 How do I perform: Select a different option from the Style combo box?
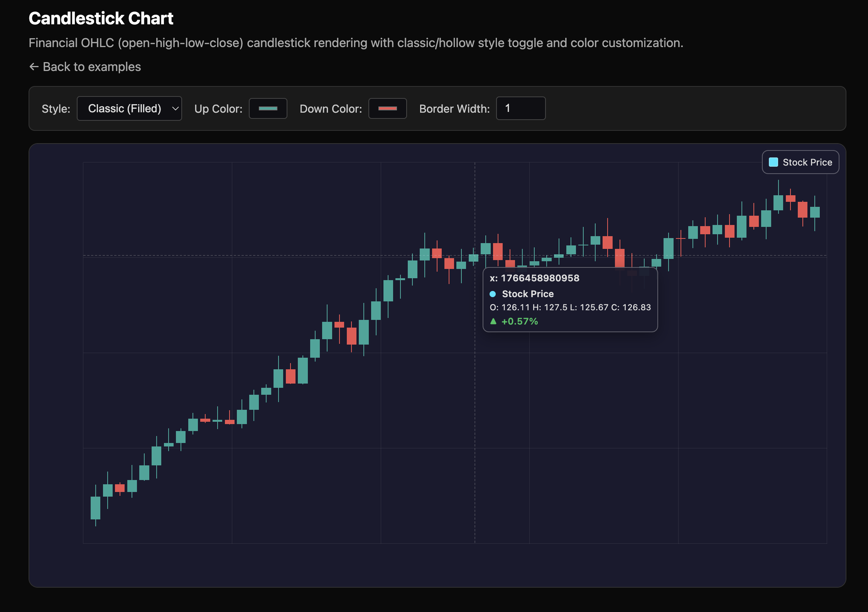click(129, 108)
